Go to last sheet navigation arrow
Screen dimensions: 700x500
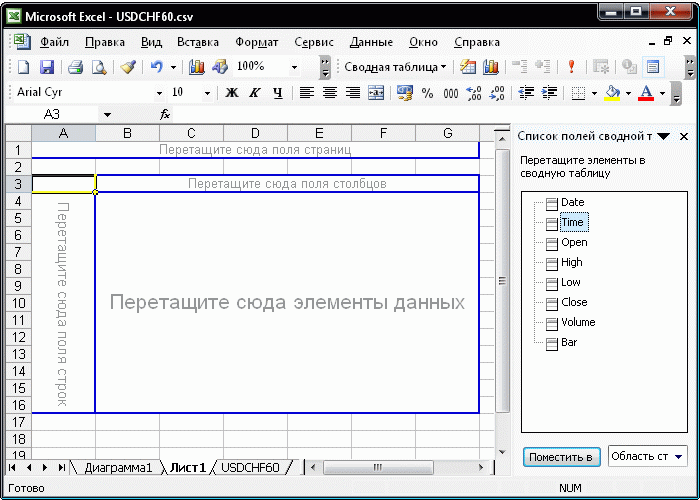pyautogui.click(x=62, y=467)
